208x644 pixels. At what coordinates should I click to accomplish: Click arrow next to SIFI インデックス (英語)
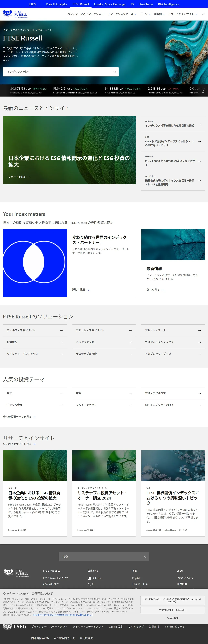point(200,405)
